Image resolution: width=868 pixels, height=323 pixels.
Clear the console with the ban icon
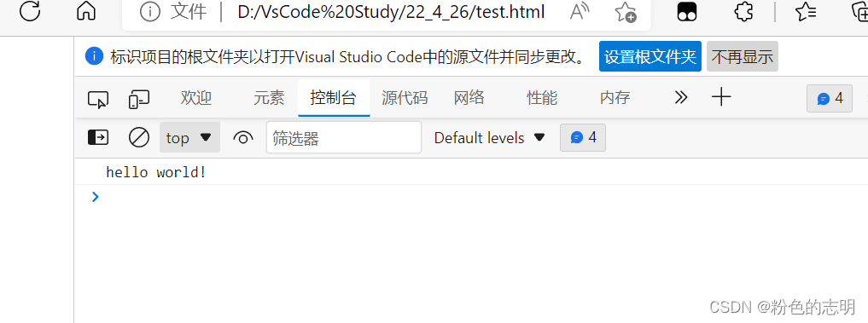click(139, 137)
